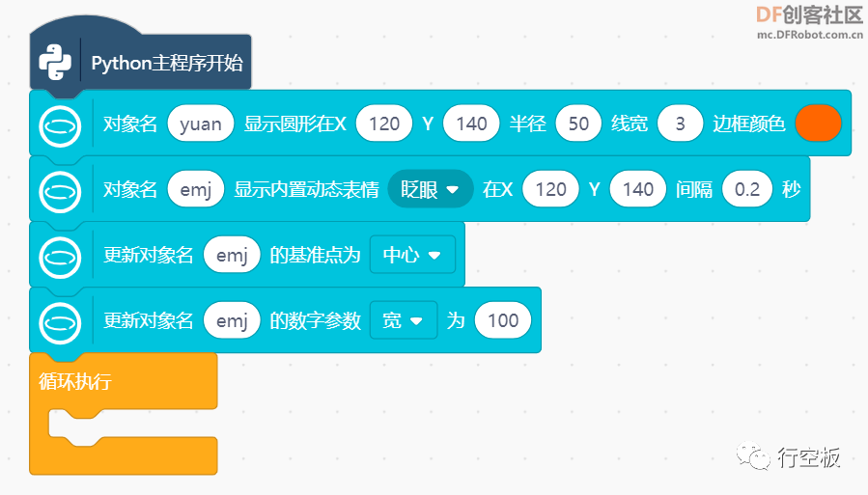Edit the emoji Y value 140
The height and width of the screenshot is (495, 868).
coord(638,189)
